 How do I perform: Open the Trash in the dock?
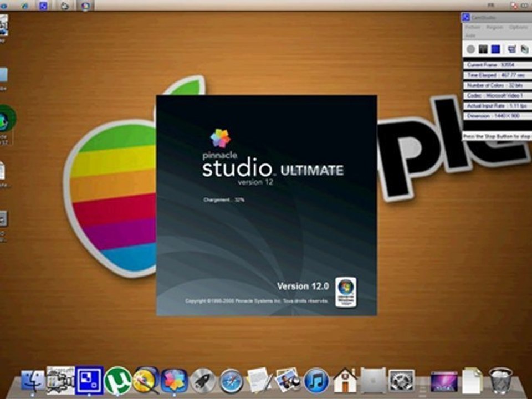(x=501, y=381)
